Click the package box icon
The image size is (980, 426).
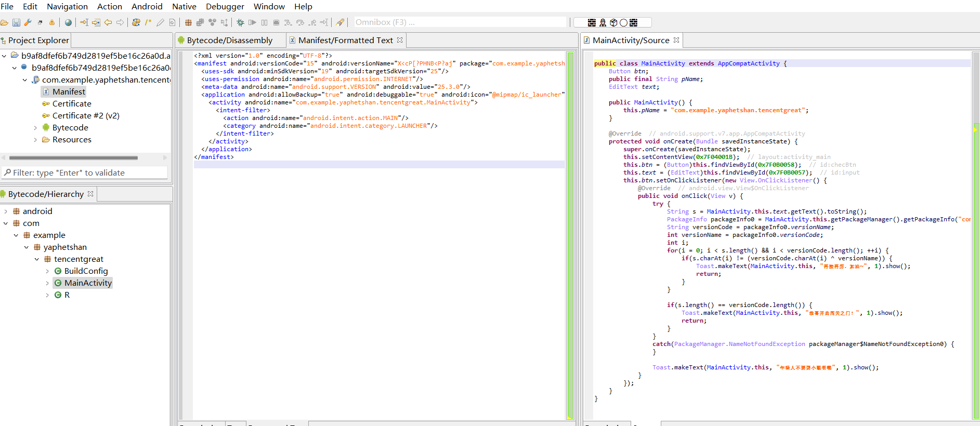pos(613,22)
